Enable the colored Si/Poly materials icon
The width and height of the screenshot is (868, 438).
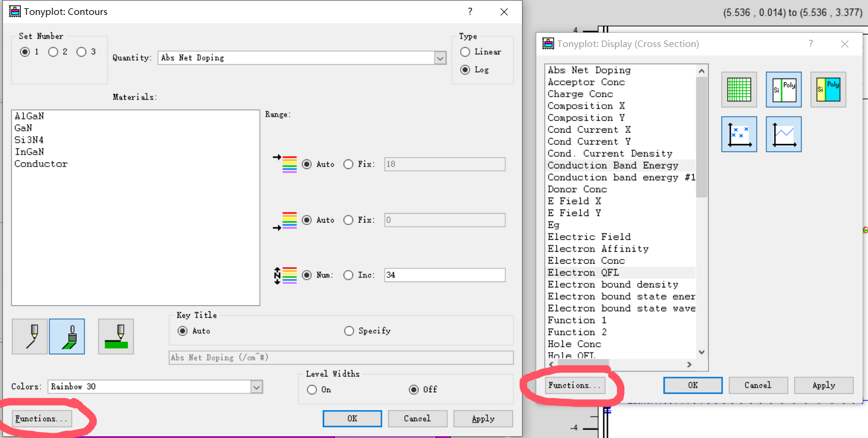828,89
